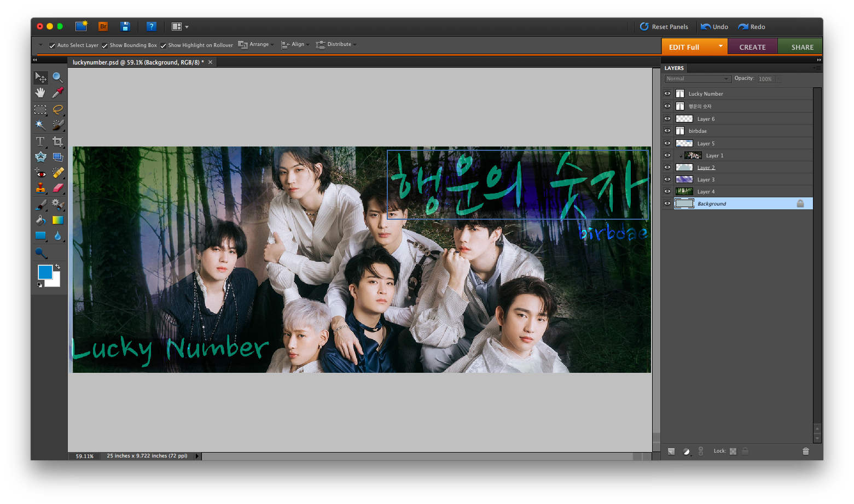Viewport: 854px width, 504px height.
Task: Open the blue foreground color swatch
Action: pyautogui.click(x=45, y=272)
